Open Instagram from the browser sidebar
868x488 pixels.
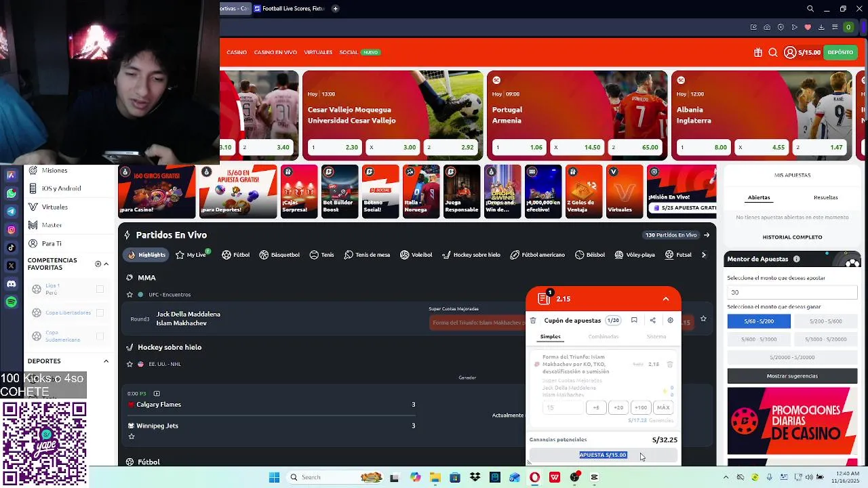pos(11,230)
